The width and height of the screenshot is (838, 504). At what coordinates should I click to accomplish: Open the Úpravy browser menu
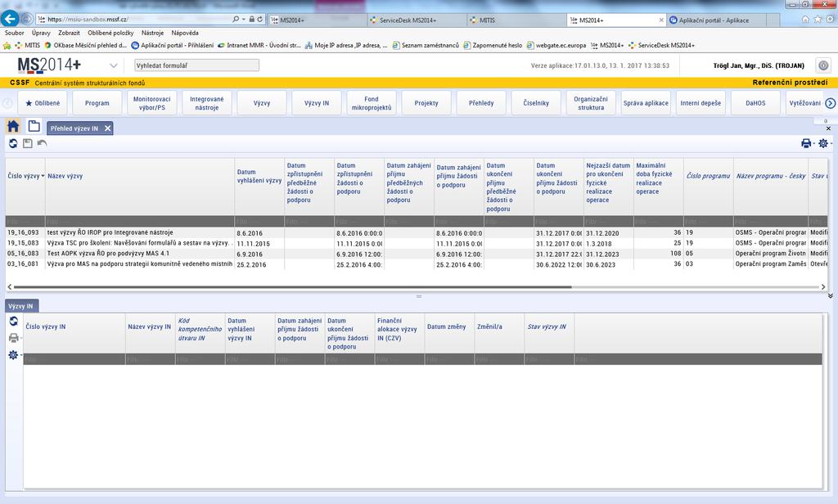click(x=41, y=33)
